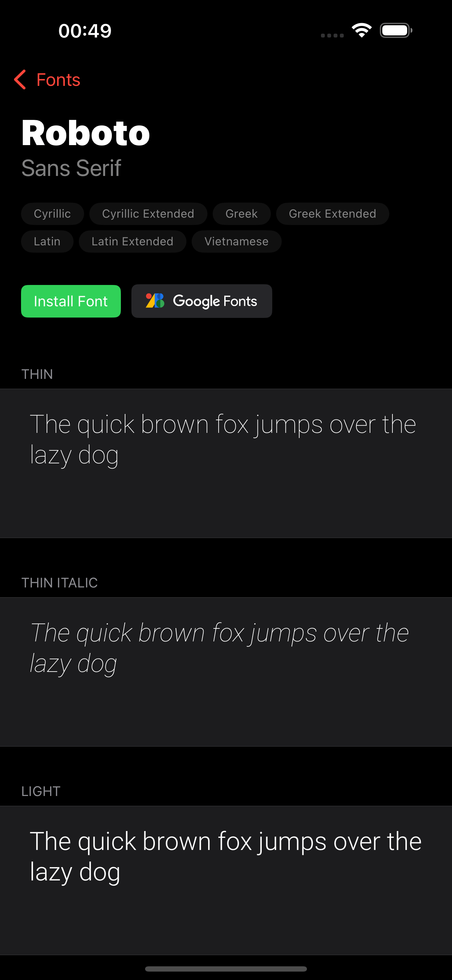Pick the Latin Extended tag

pos(132,241)
